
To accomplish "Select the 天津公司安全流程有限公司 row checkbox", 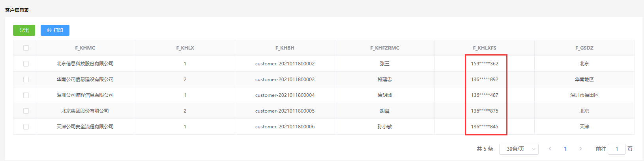I will pyautogui.click(x=26, y=127).
